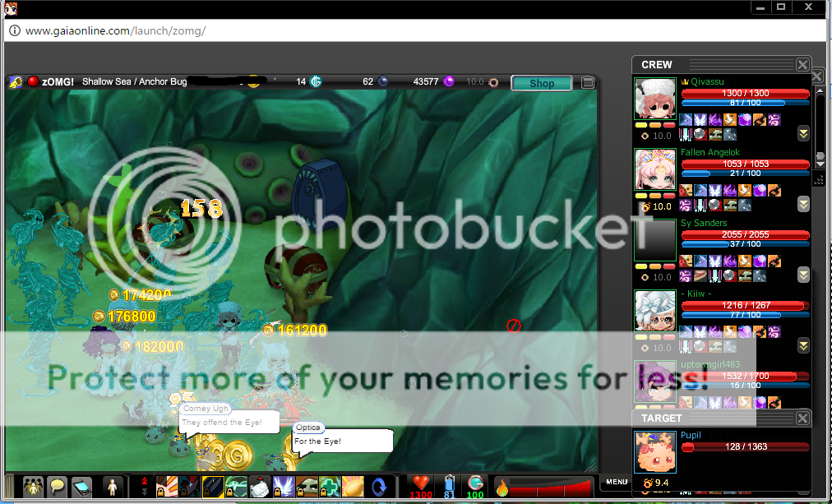Select the sunburst ring in skill bar

[353, 486]
